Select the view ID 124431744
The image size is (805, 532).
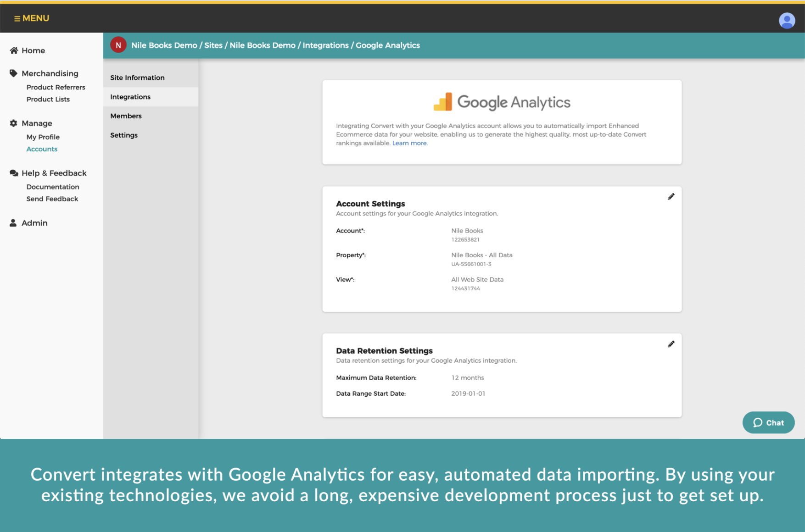[465, 288]
